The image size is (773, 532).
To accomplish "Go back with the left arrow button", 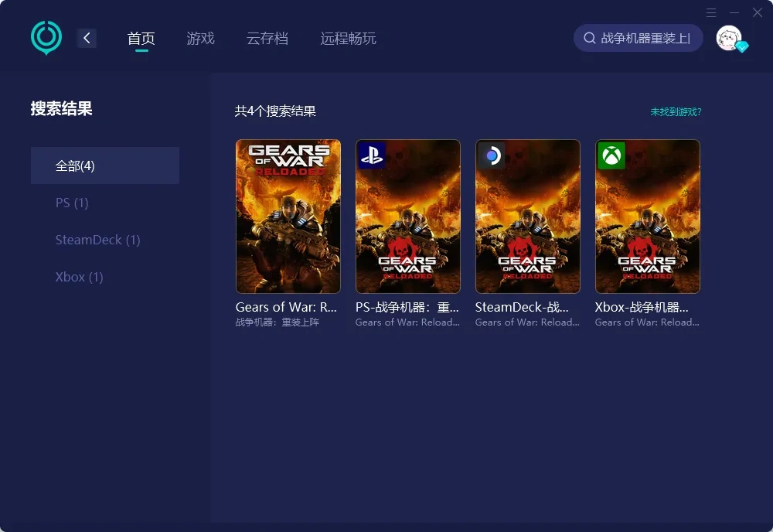I will [87, 38].
